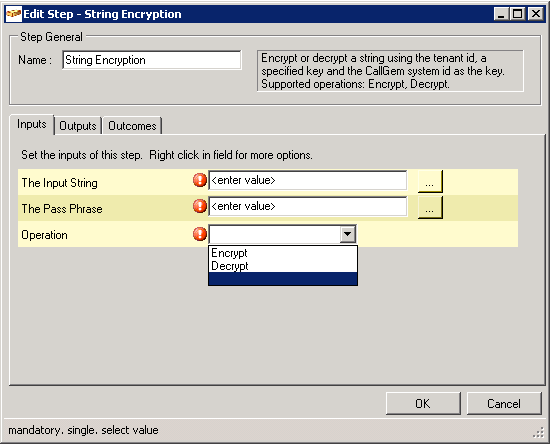
Task: Click the red alert icon beside Operation
Action: pos(200,234)
